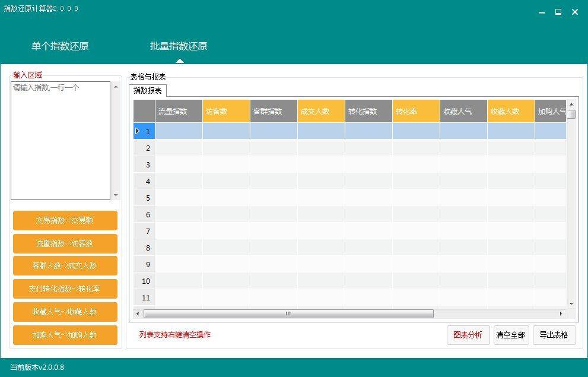This screenshot has height=377, width=588.
Task: Click the 交易指数->交易额 button
Action: click(65, 220)
